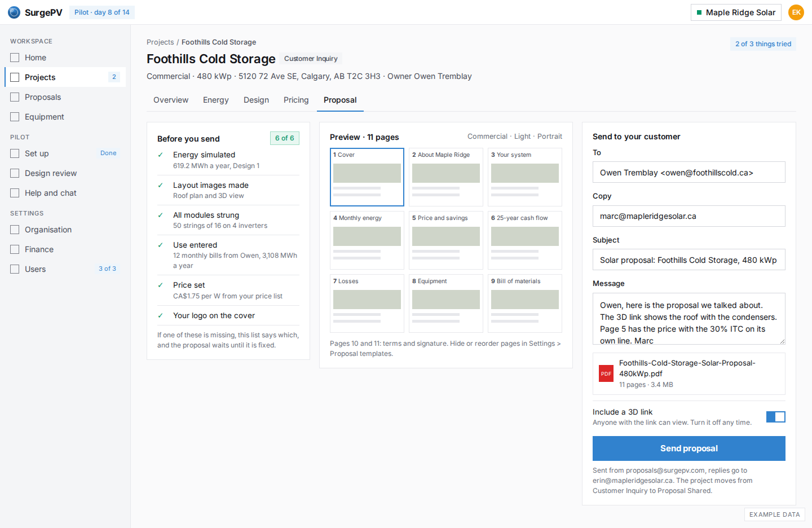Image resolution: width=812 pixels, height=528 pixels.
Task: Click into the Message text area
Action: pyautogui.click(x=689, y=319)
